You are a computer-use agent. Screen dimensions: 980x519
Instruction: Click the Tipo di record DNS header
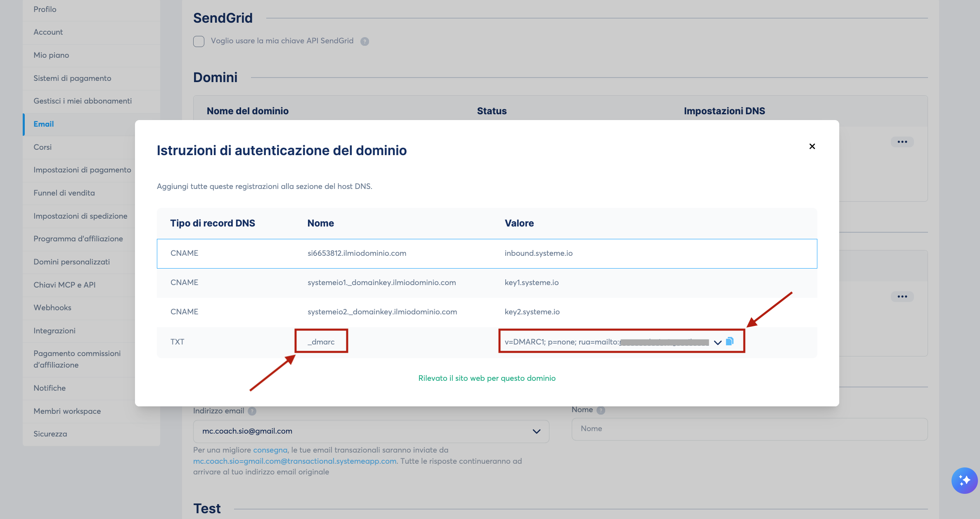coord(213,223)
